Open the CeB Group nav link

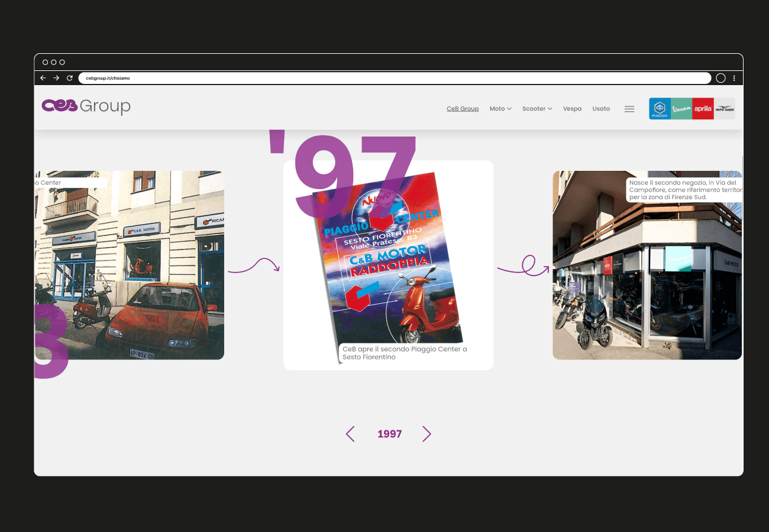pos(463,109)
